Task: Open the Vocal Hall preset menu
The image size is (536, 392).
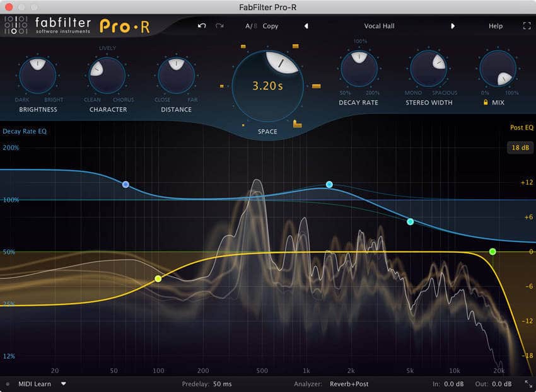Action: click(379, 26)
